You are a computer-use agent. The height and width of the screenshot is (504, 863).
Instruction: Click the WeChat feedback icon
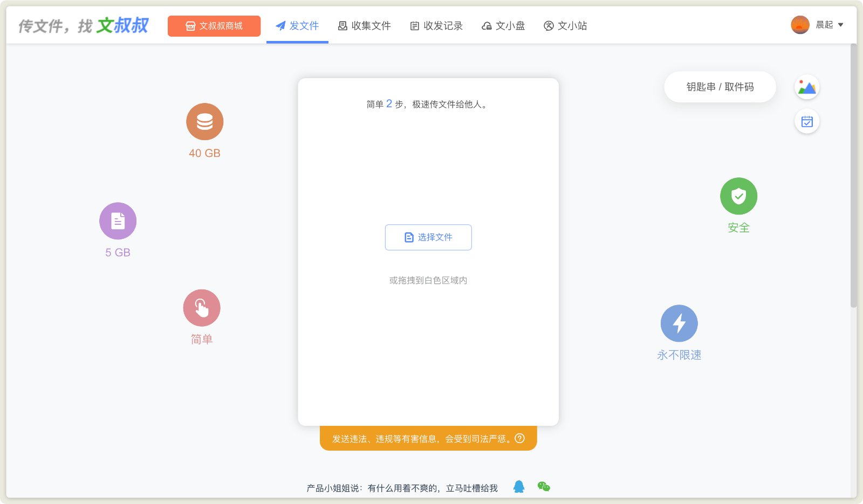544,487
